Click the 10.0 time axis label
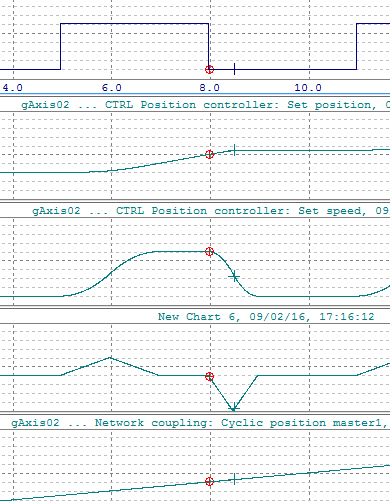Viewport: 390px width, 504px height. (x=308, y=88)
